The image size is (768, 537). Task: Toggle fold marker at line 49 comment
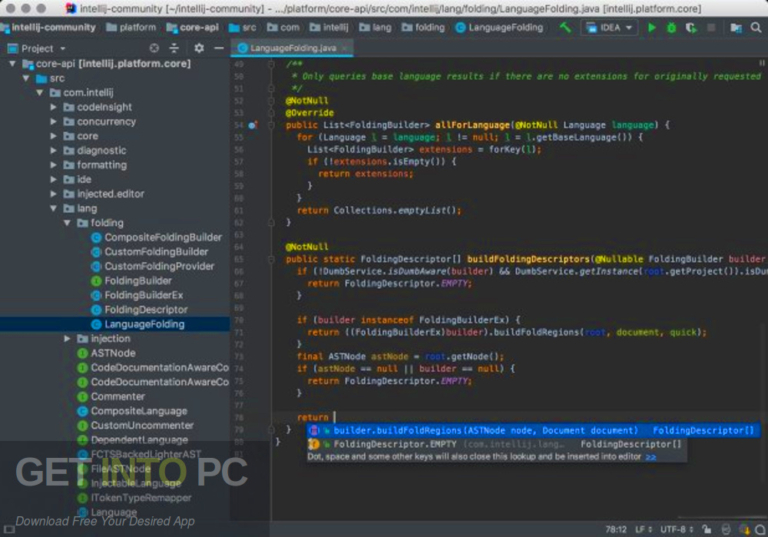(x=271, y=64)
